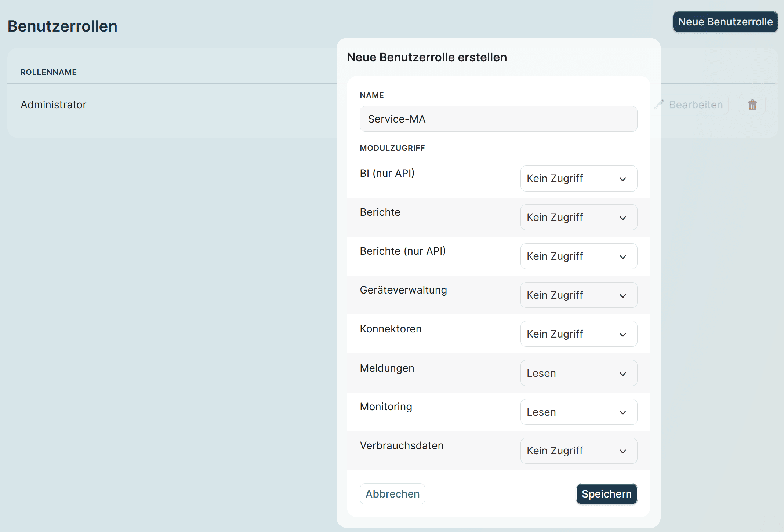Viewport: 784px width, 532px height.
Task: Open the Berichte access dropdown
Action: pos(579,217)
